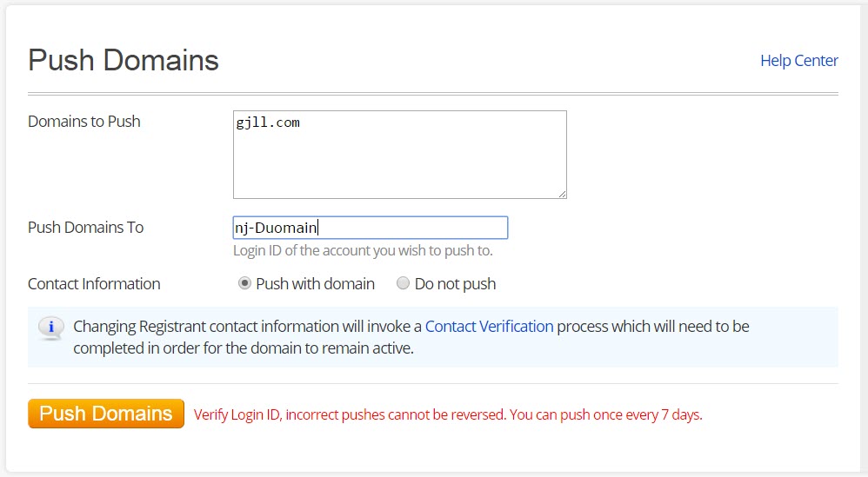The image size is (868, 477).
Task: Click the red Verify Login ID warning
Action: pyautogui.click(x=349, y=415)
